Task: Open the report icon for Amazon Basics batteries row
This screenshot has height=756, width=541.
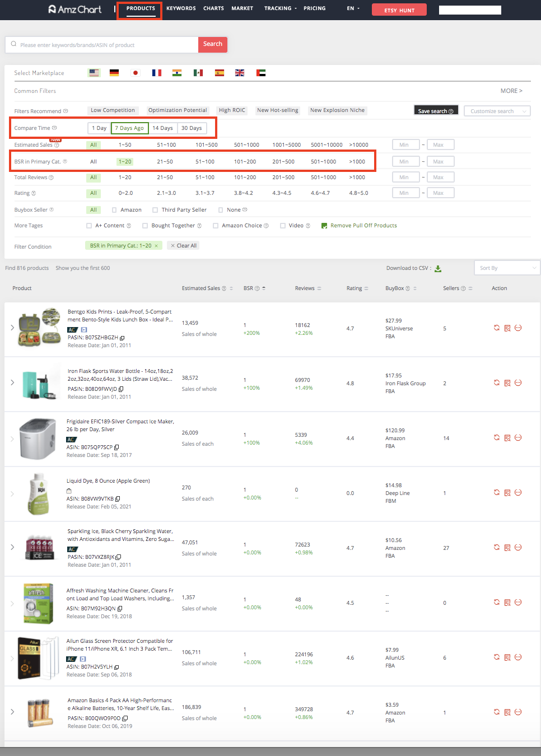Action: (507, 712)
